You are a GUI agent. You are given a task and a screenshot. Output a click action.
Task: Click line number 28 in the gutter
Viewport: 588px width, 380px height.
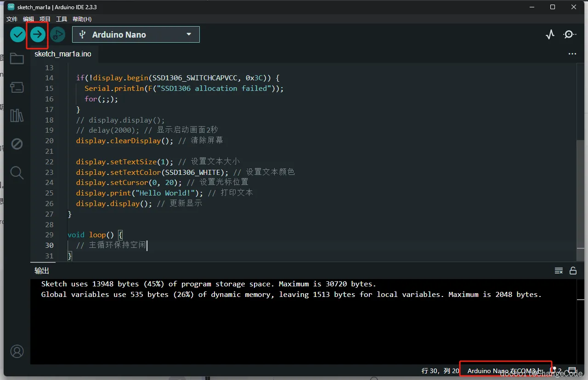pyautogui.click(x=49, y=225)
